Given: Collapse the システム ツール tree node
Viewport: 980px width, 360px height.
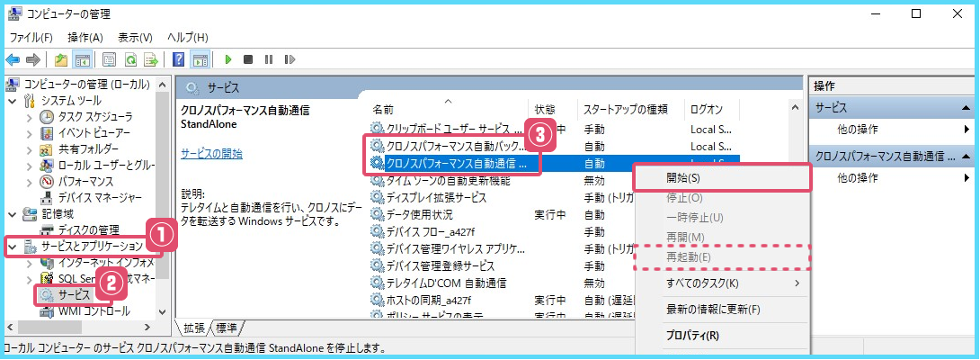Looking at the screenshot, I should pyautogui.click(x=13, y=101).
